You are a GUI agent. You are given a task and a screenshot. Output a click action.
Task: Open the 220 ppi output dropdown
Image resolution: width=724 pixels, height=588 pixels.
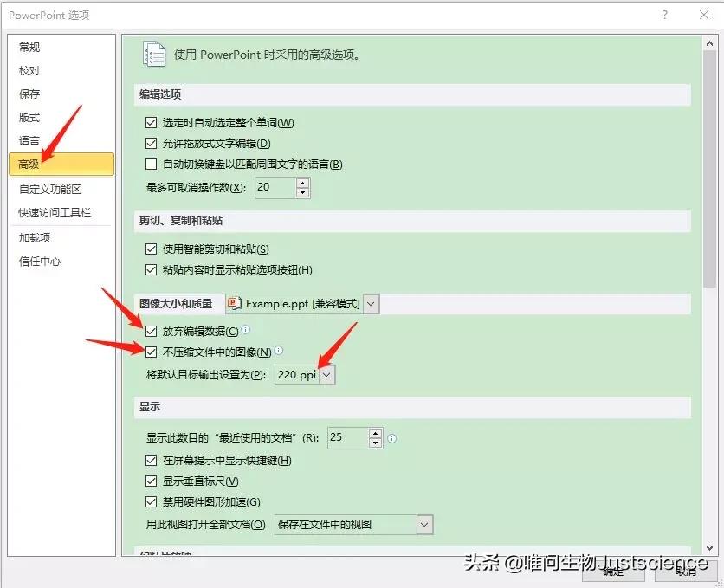pos(326,374)
